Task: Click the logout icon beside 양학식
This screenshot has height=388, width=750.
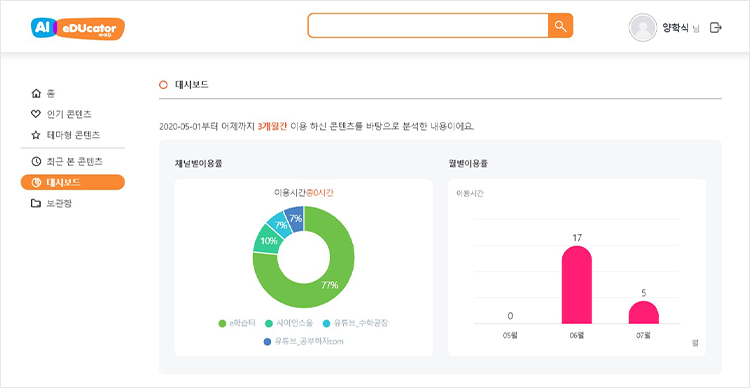Action: 715,28
